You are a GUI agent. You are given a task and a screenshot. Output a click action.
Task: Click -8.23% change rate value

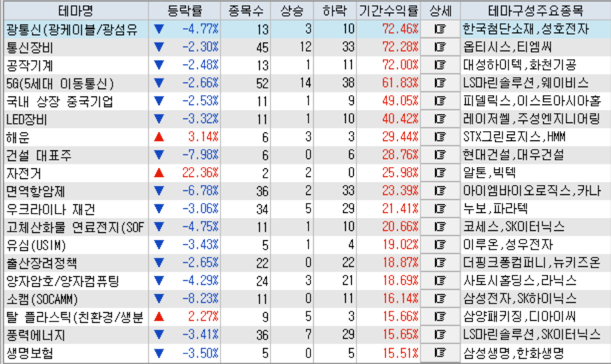pyautogui.click(x=200, y=299)
